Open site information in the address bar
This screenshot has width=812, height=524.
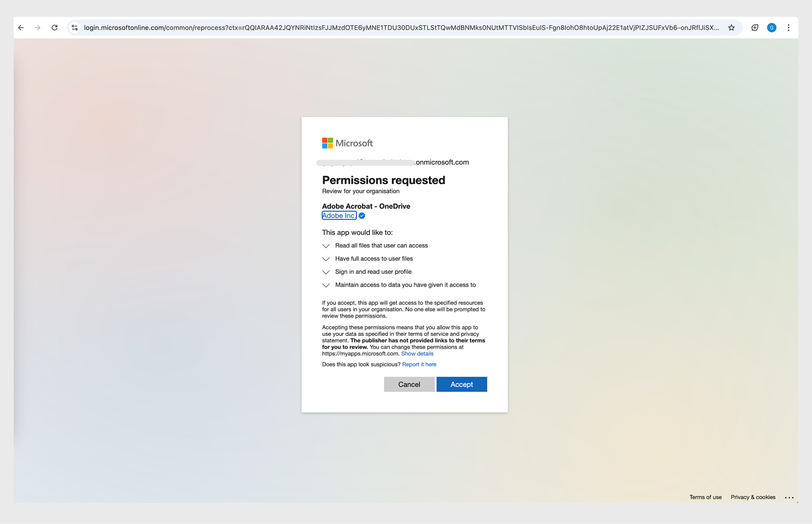pos(74,27)
